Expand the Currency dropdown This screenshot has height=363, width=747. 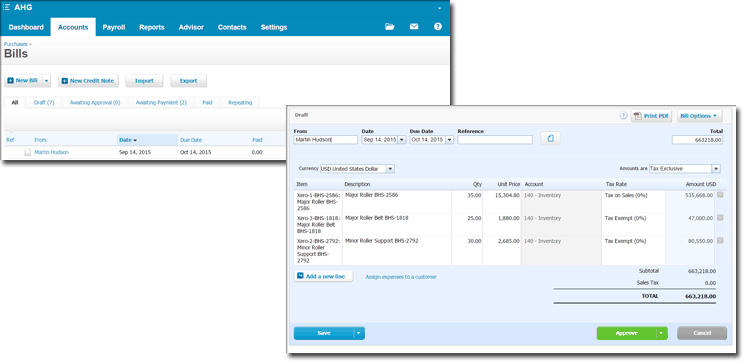point(390,169)
